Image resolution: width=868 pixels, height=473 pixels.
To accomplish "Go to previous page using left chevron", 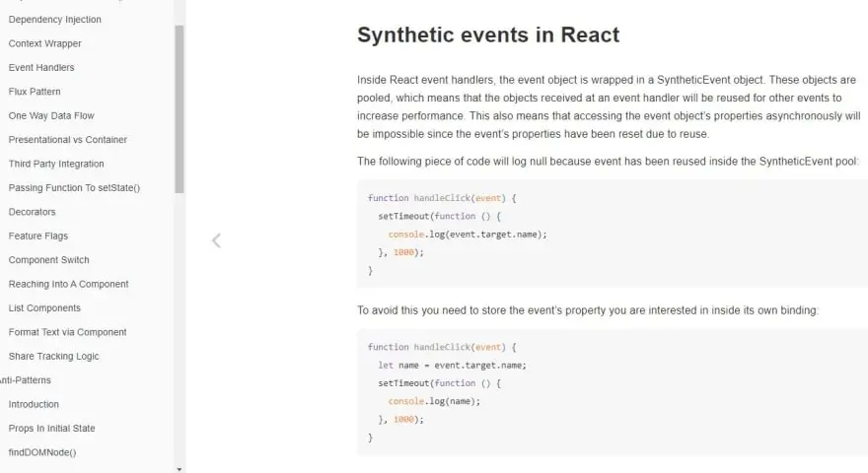I will [216, 239].
